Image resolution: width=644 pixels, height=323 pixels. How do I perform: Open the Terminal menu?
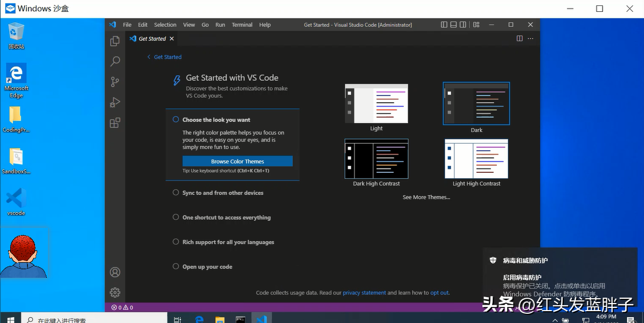[241, 24]
